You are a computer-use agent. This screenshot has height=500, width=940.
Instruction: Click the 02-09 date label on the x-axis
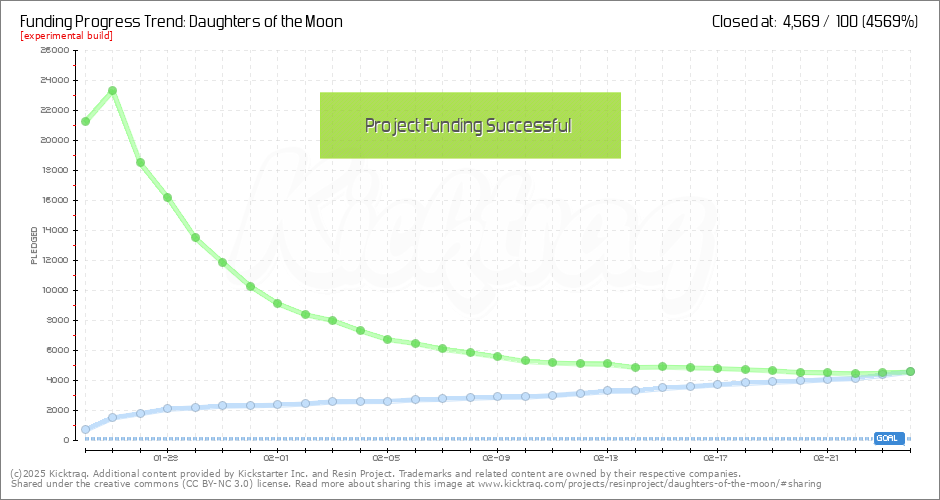coord(497,459)
